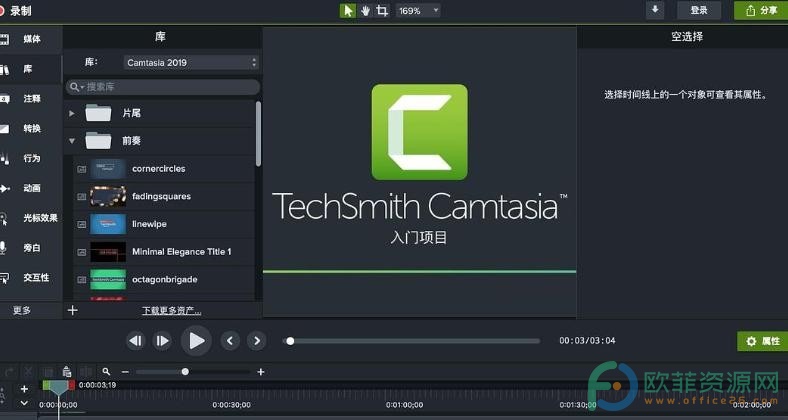
Task: Open the 旁白 voice narration tab
Action: coord(31,248)
